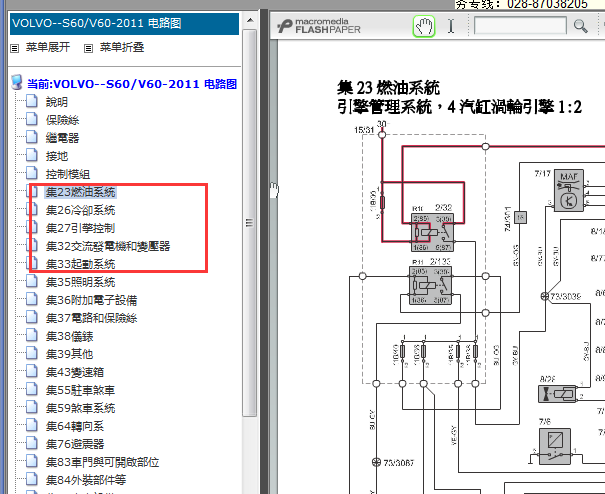
Task: Select 集36附加電子設備 in the tree
Action: 91,300
